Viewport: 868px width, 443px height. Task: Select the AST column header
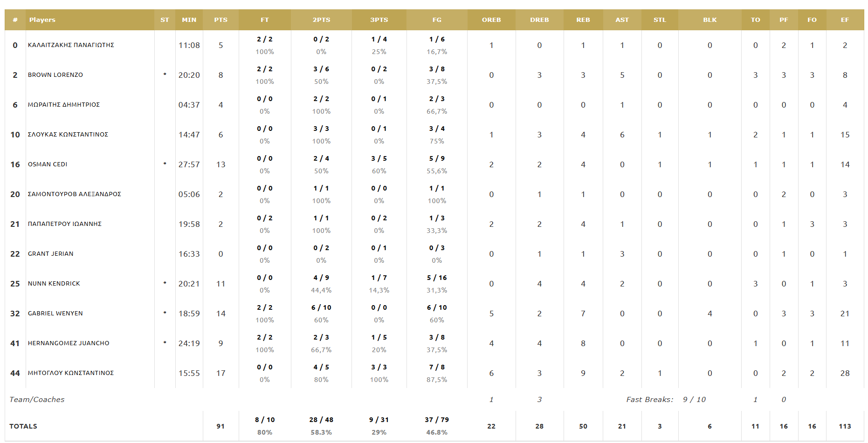click(622, 20)
